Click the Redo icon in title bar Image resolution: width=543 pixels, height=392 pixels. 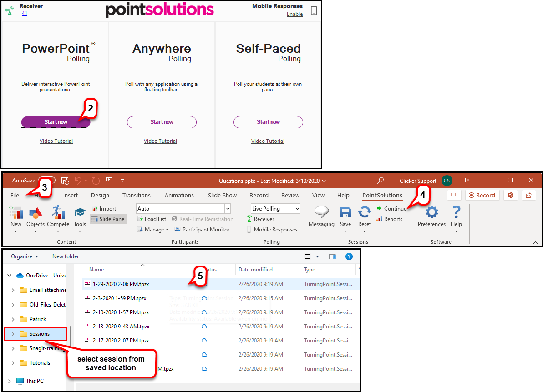pyautogui.click(x=96, y=181)
